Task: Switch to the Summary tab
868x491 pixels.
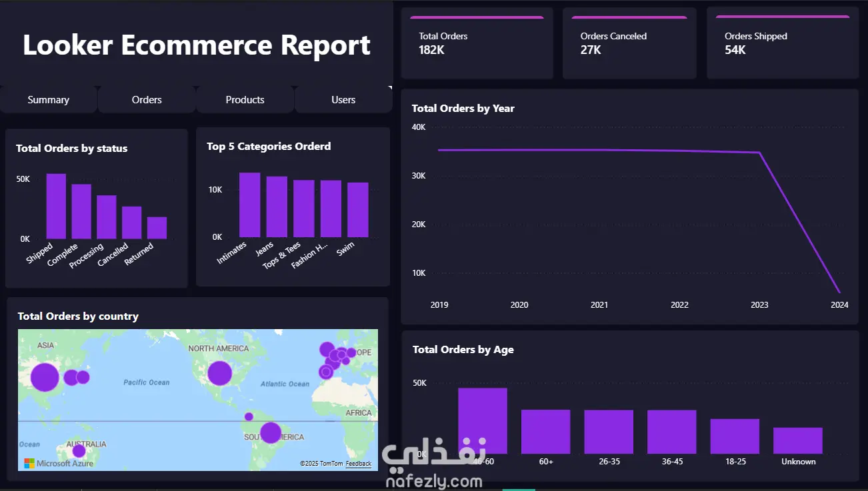Action: (49, 100)
